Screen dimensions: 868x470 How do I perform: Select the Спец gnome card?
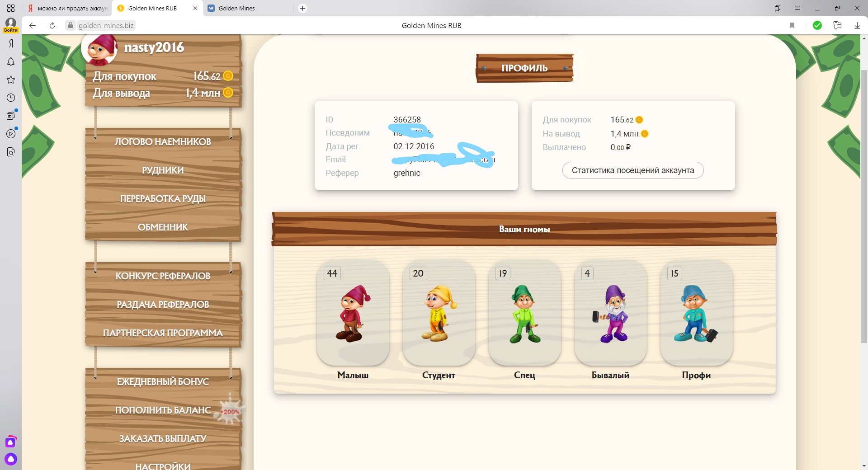point(525,313)
